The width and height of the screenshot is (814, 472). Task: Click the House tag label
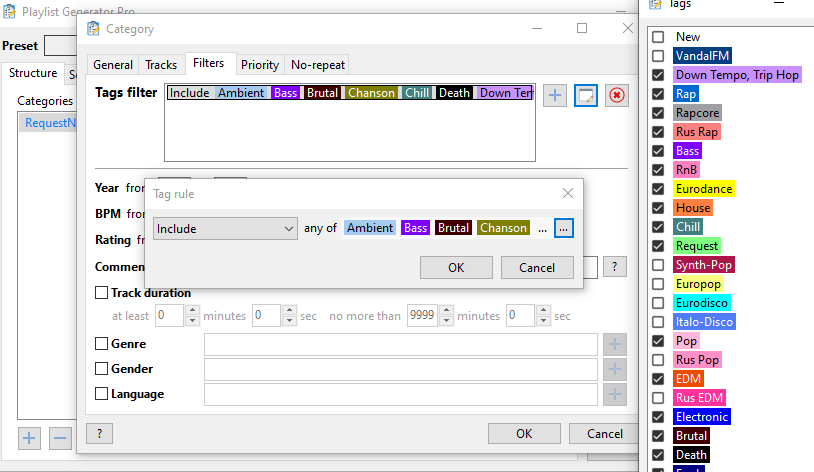coord(693,208)
